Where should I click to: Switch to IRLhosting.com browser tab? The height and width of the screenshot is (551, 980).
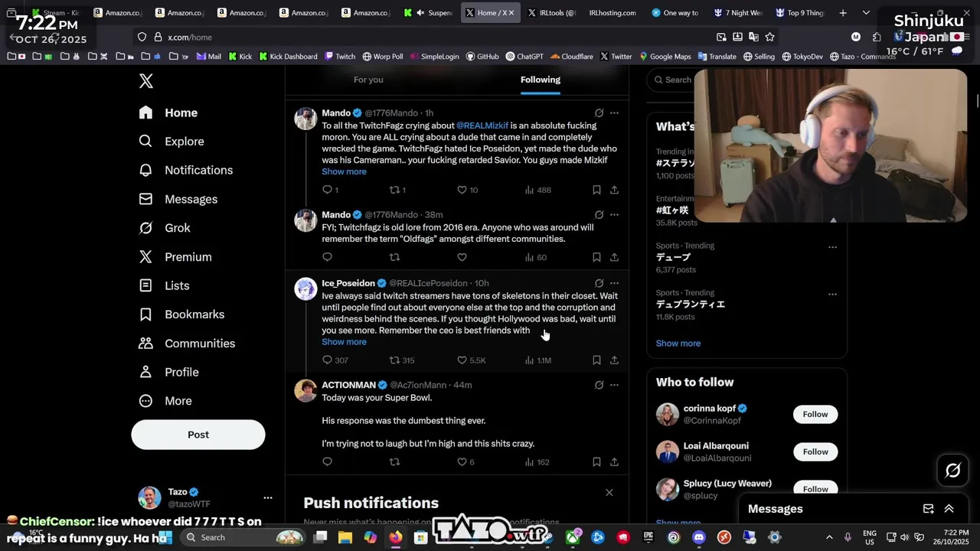(612, 12)
